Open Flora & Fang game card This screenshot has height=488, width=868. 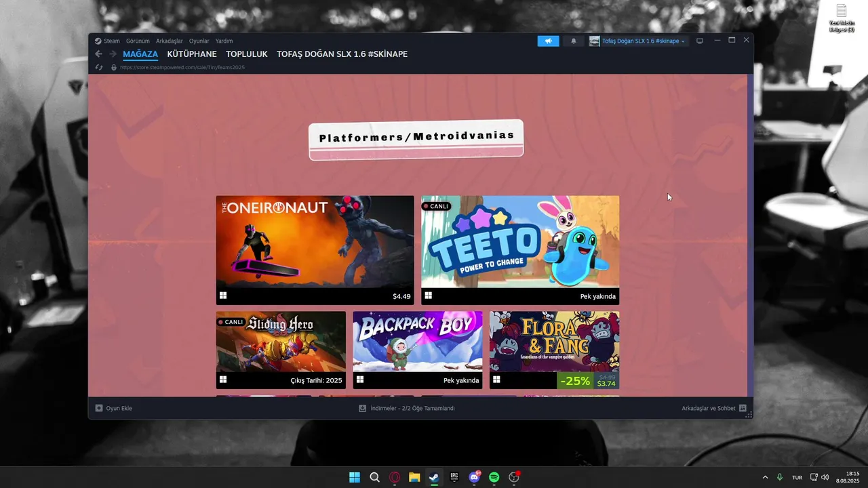click(555, 350)
